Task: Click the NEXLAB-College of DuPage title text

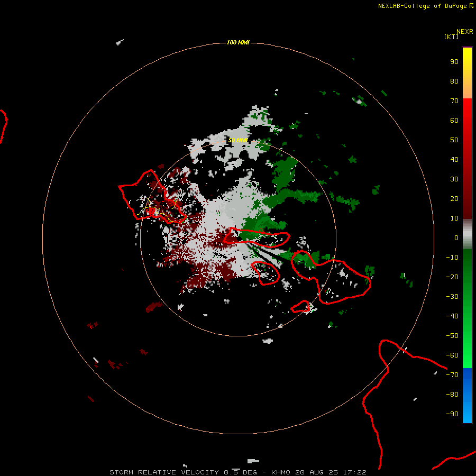Action: 422,6
